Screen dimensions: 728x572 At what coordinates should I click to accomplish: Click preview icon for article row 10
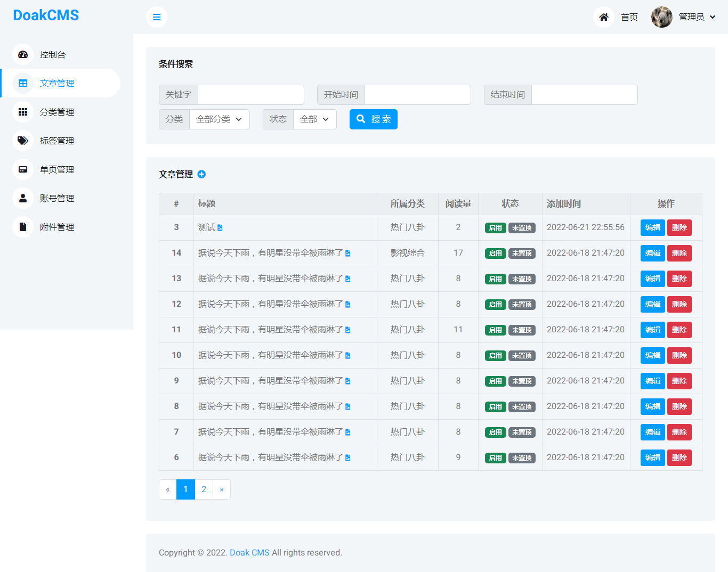pyautogui.click(x=348, y=356)
